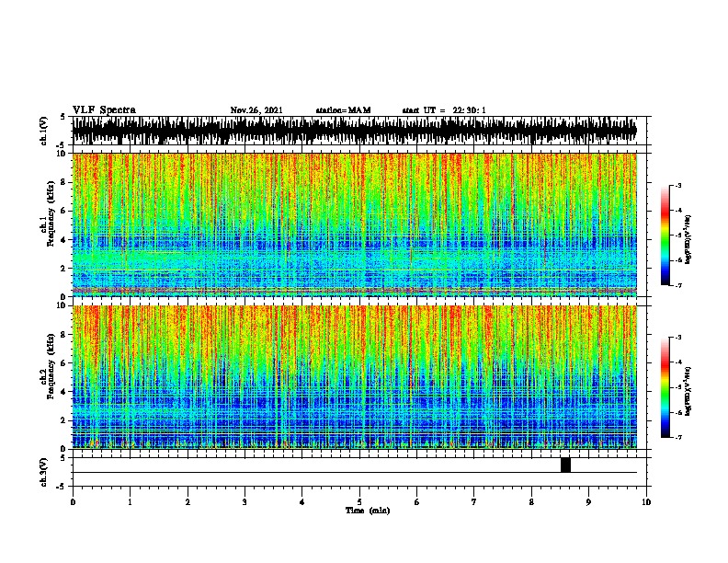The height and width of the screenshot is (563, 728).
Task: Click the ch.1 voltage waveform strip
Action: 355,131
